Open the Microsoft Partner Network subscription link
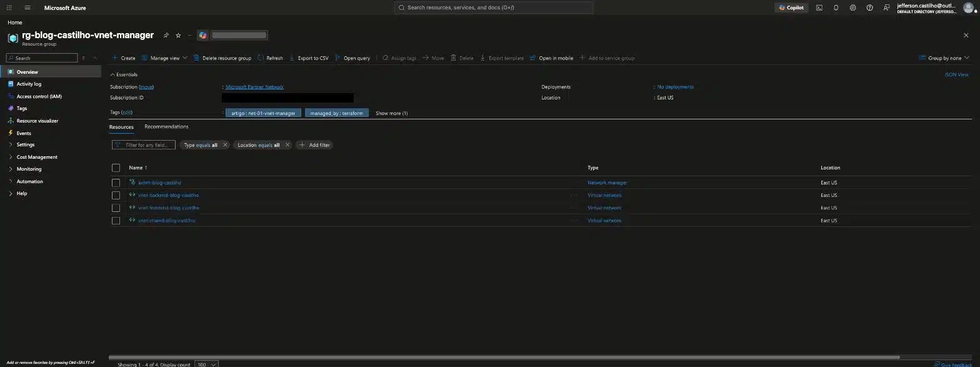This screenshot has width=980, height=367. (x=254, y=87)
